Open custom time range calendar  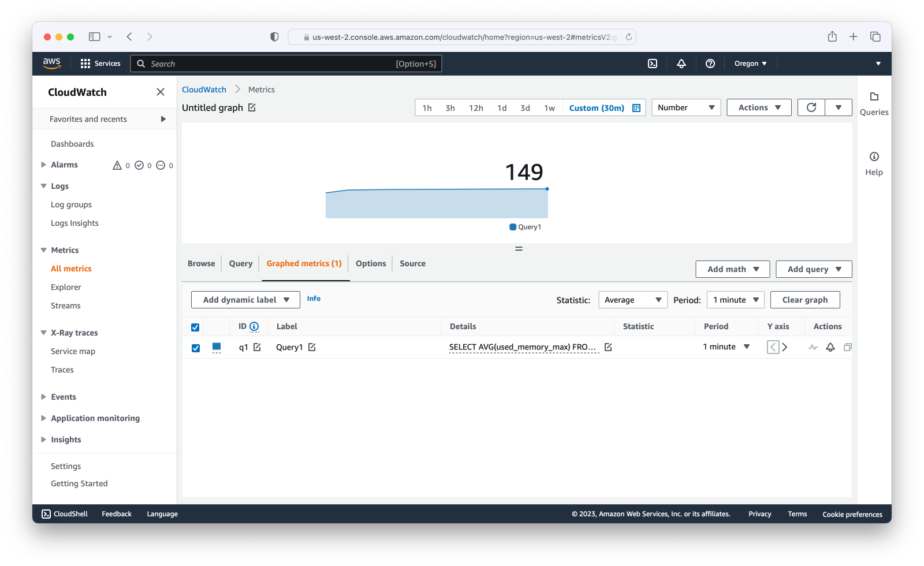coord(636,108)
